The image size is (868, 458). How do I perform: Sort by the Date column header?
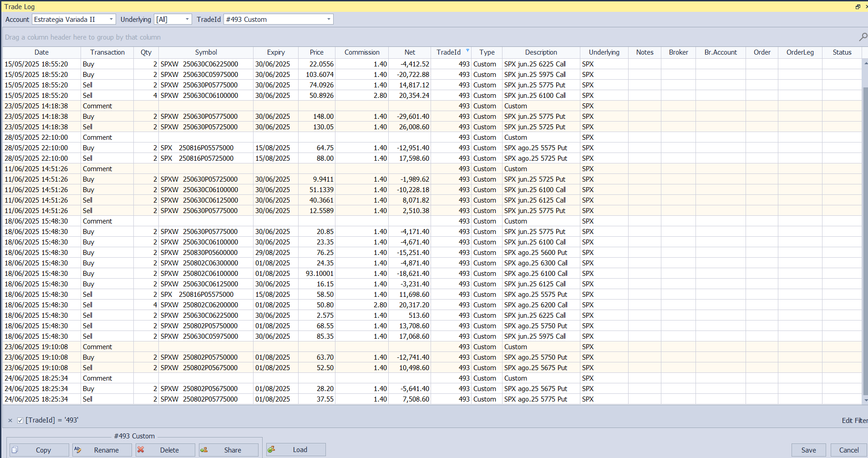click(x=41, y=52)
